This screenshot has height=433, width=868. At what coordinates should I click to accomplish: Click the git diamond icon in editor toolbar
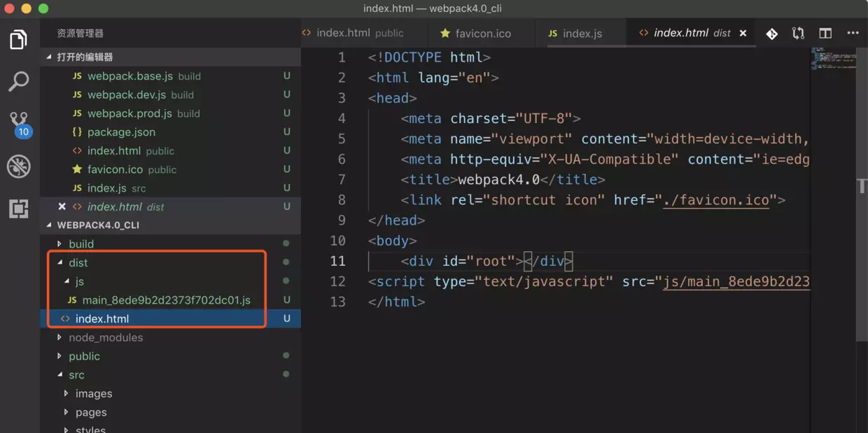pos(771,34)
